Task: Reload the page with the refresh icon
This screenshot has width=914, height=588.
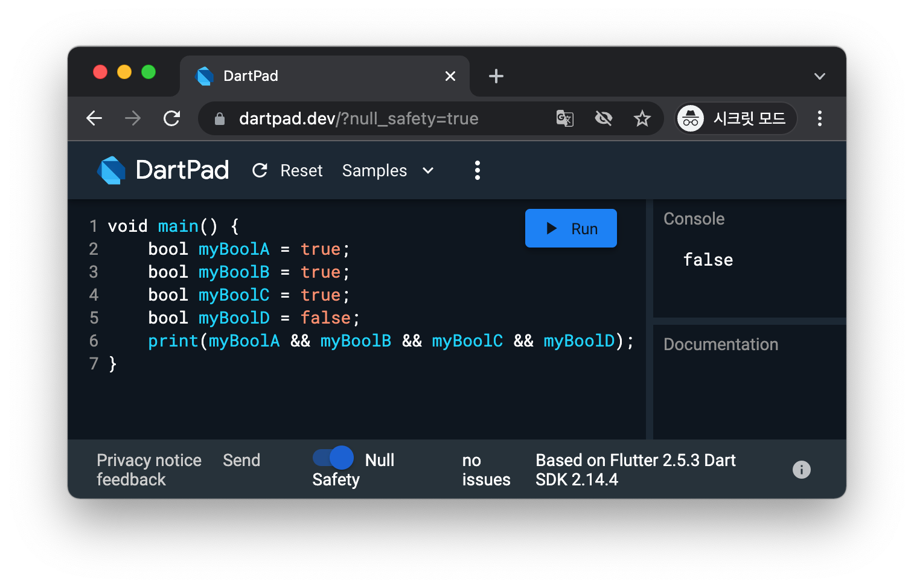Action: pos(172,118)
